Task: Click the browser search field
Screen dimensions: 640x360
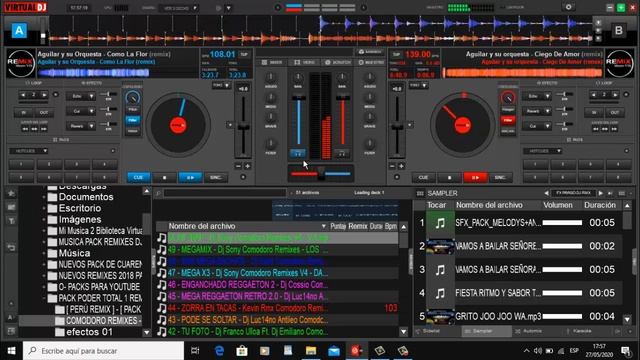Action: click(x=224, y=193)
